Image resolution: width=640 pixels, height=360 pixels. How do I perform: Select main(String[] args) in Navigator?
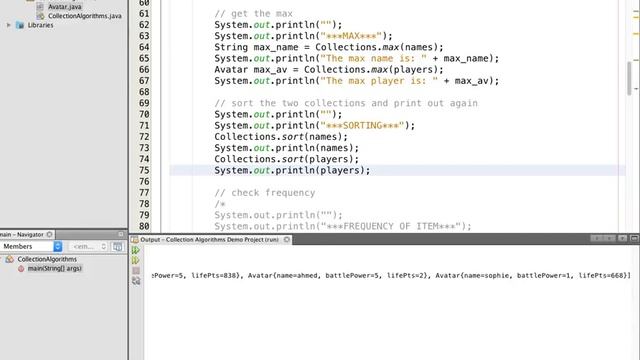pos(55,269)
